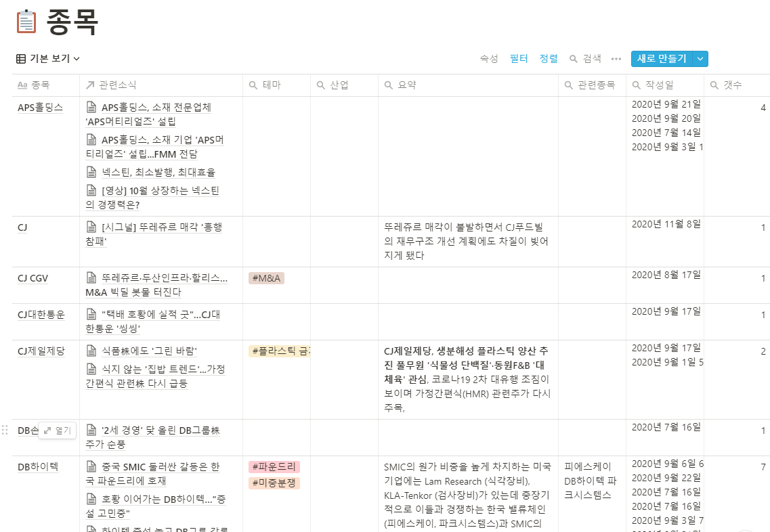The width and height of the screenshot is (770, 532).
Task: Open article '식지 않는 집밥 트렌드...가정간편식'
Action: click(x=155, y=376)
